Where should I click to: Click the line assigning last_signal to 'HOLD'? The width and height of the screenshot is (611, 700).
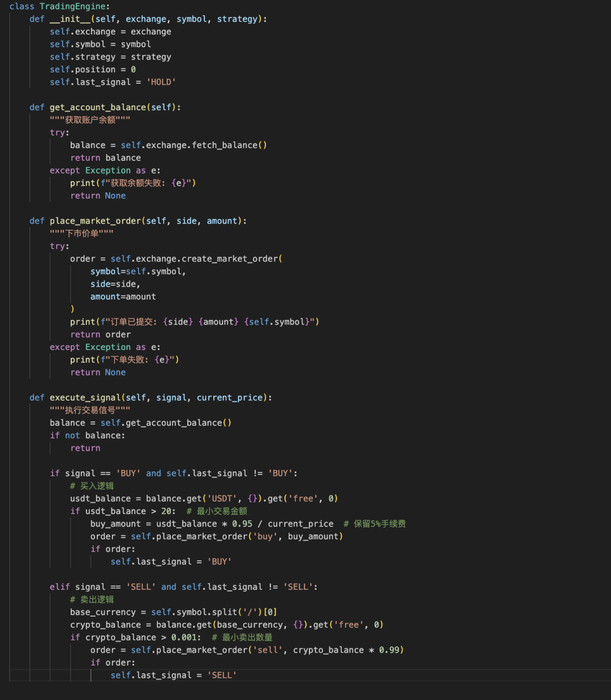click(113, 82)
